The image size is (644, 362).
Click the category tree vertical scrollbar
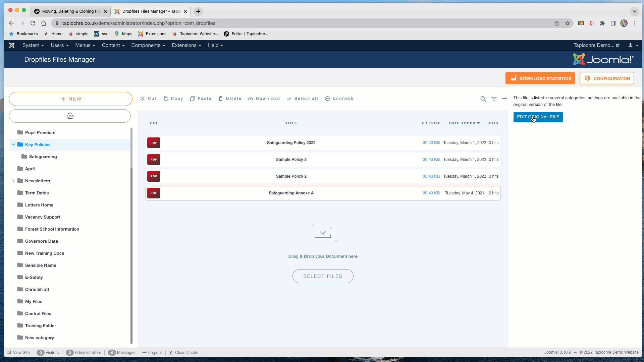(x=131, y=236)
